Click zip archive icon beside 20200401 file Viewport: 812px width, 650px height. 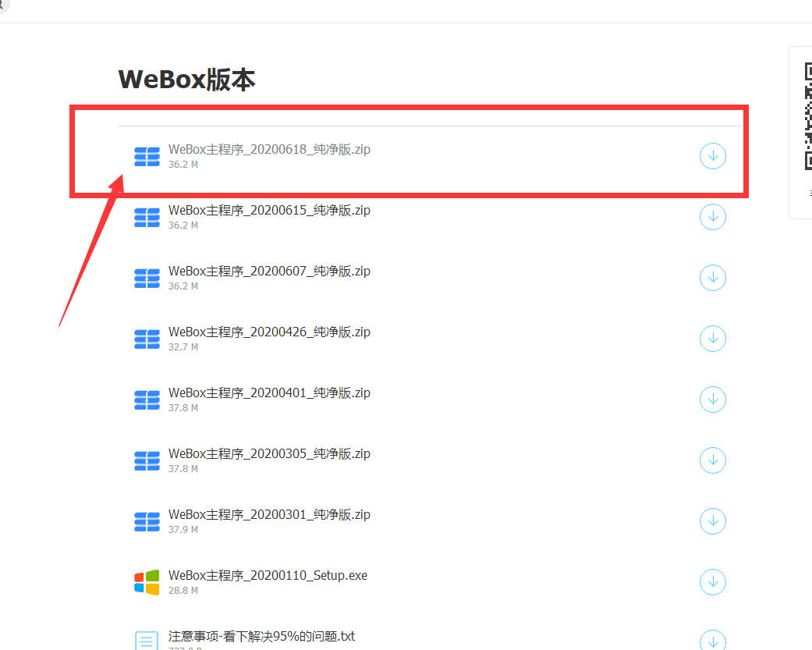click(147, 400)
